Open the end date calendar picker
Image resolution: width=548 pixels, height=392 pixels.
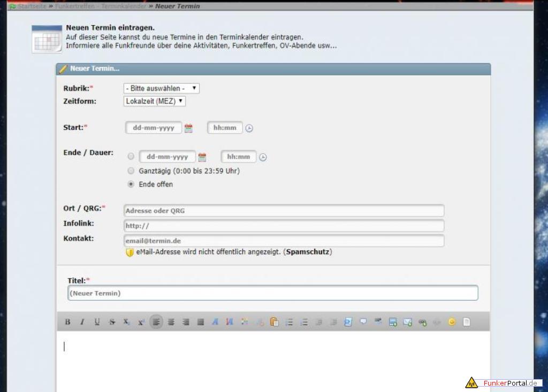click(202, 157)
